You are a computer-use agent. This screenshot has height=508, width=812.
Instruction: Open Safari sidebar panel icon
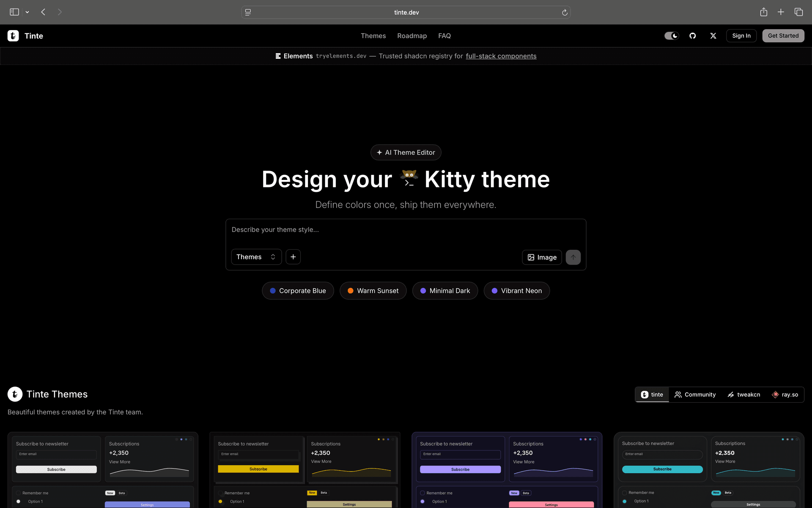click(14, 12)
